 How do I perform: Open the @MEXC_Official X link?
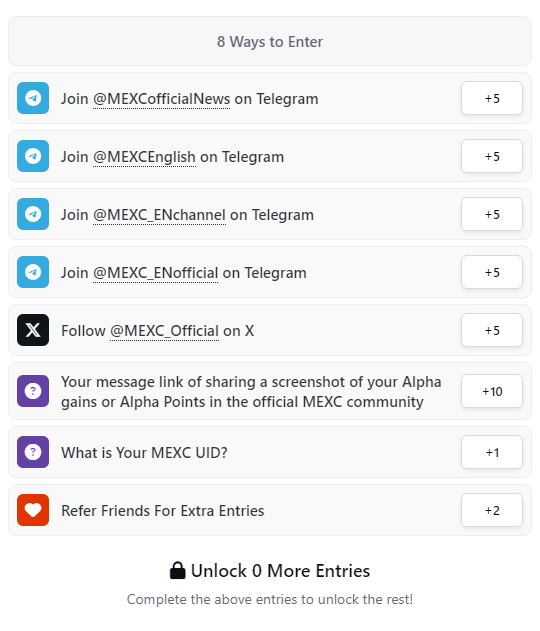tap(165, 331)
